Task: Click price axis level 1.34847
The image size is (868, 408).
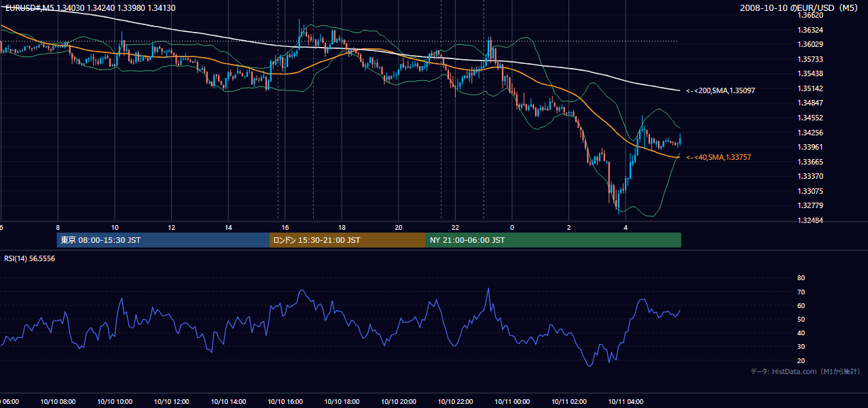Action: click(x=811, y=103)
